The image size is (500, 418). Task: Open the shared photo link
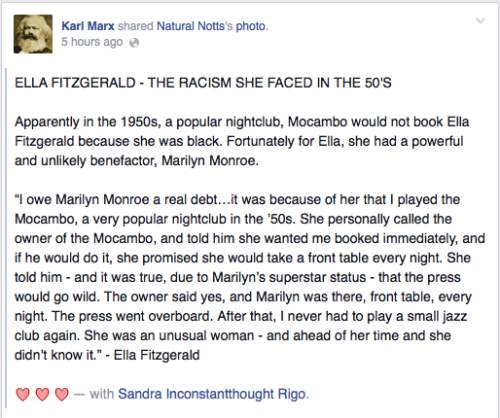pyautogui.click(x=251, y=26)
